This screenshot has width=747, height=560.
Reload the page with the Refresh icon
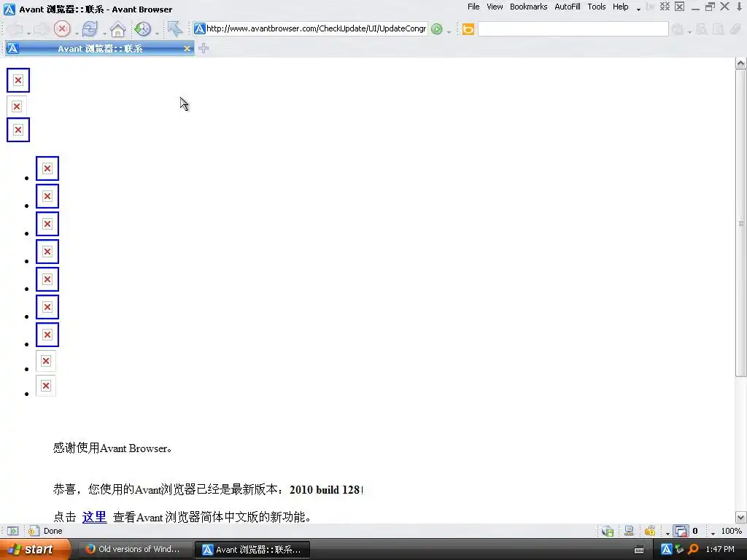(90, 29)
